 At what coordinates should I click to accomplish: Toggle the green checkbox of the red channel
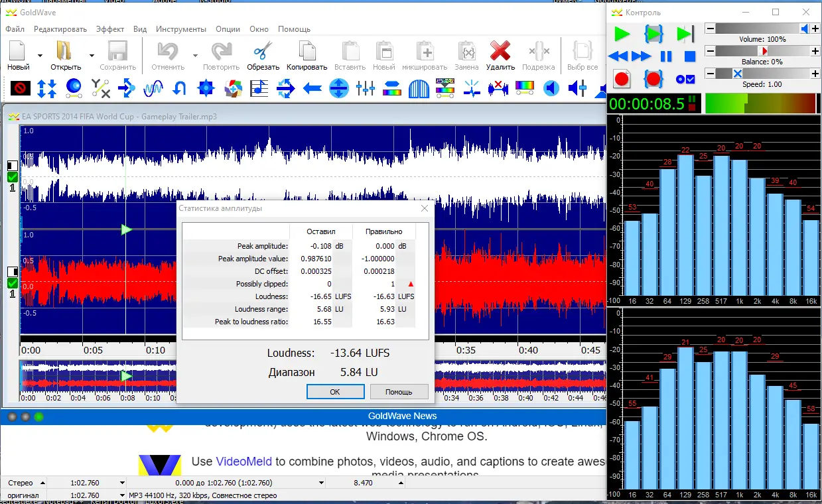click(x=13, y=283)
